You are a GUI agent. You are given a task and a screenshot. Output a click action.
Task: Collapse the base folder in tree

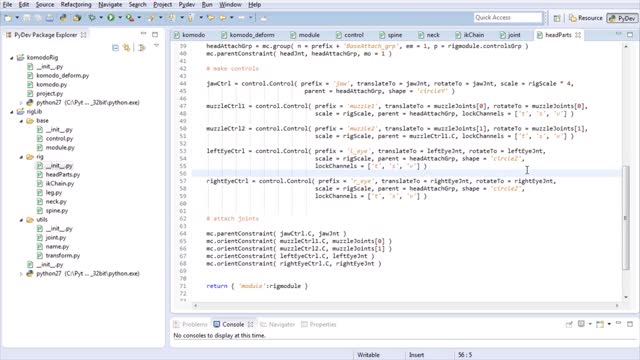pos(21,121)
